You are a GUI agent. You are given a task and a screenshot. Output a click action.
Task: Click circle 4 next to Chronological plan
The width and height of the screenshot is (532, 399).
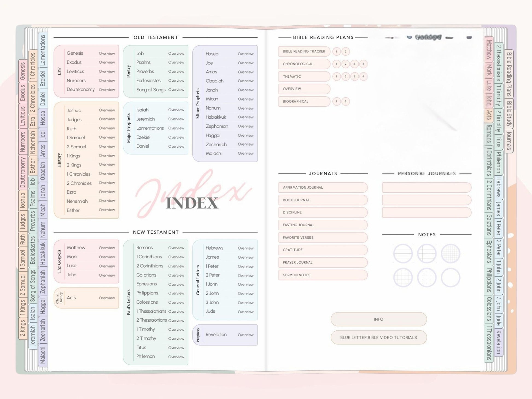pyautogui.click(x=363, y=64)
